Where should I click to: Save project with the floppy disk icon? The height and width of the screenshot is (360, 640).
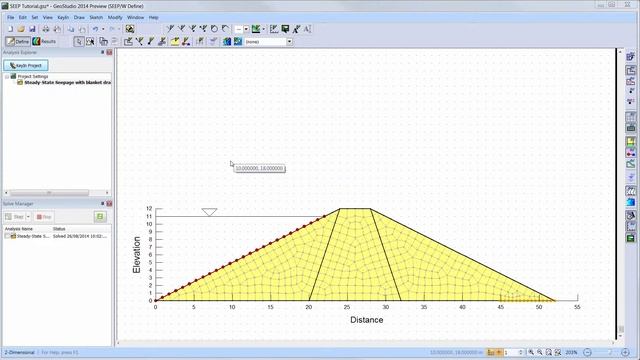point(32,29)
